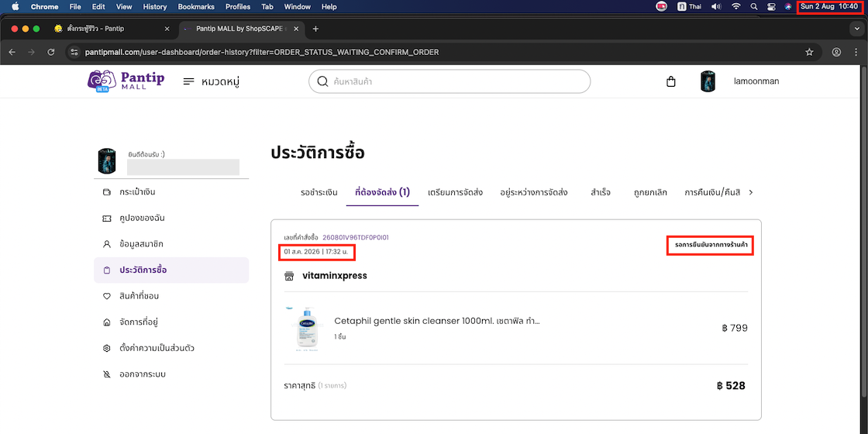The image size is (868, 434).
Task: Select the ถูกยกเลิก tab
Action: click(x=650, y=193)
